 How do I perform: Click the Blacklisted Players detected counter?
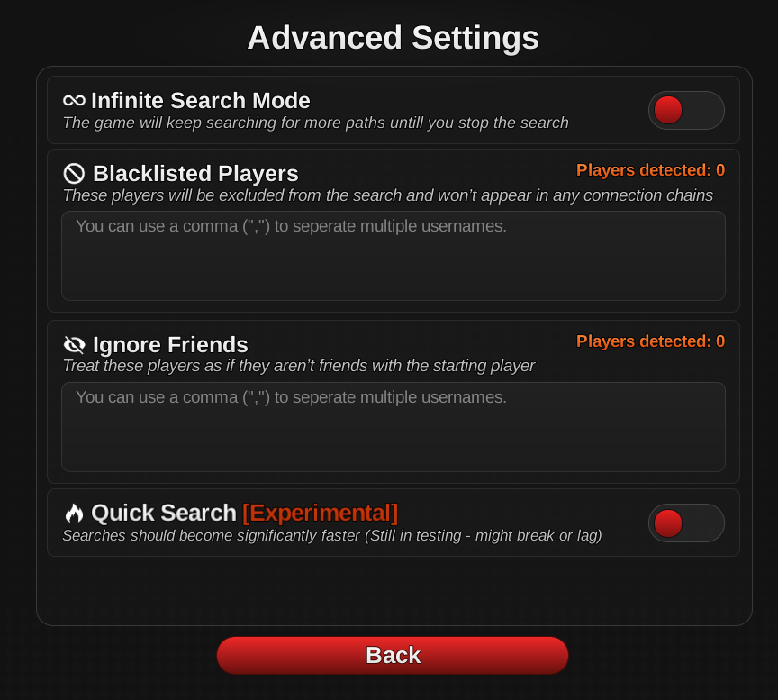pyautogui.click(x=650, y=170)
